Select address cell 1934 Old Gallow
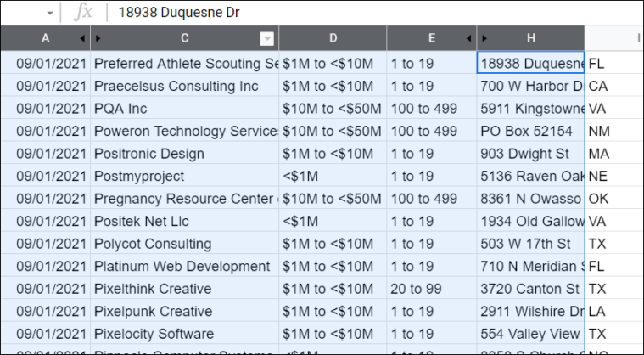Image resolution: width=644 pixels, height=355 pixels. (x=530, y=221)
